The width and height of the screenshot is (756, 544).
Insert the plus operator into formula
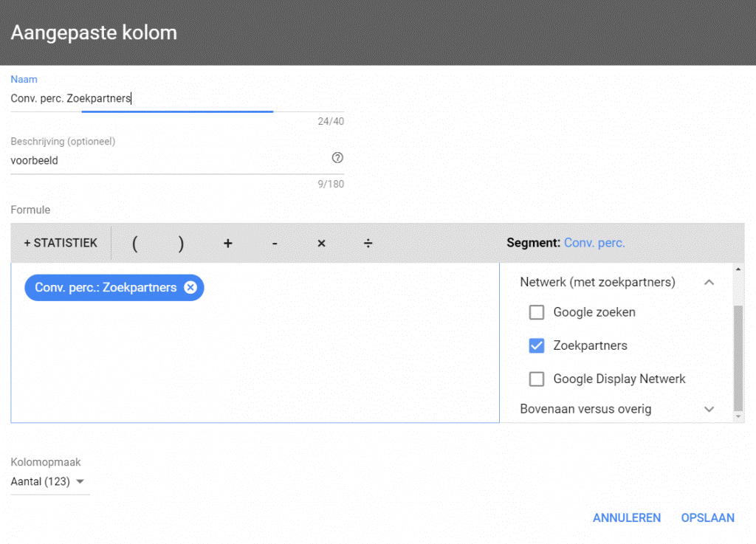[x=227, y=244]
